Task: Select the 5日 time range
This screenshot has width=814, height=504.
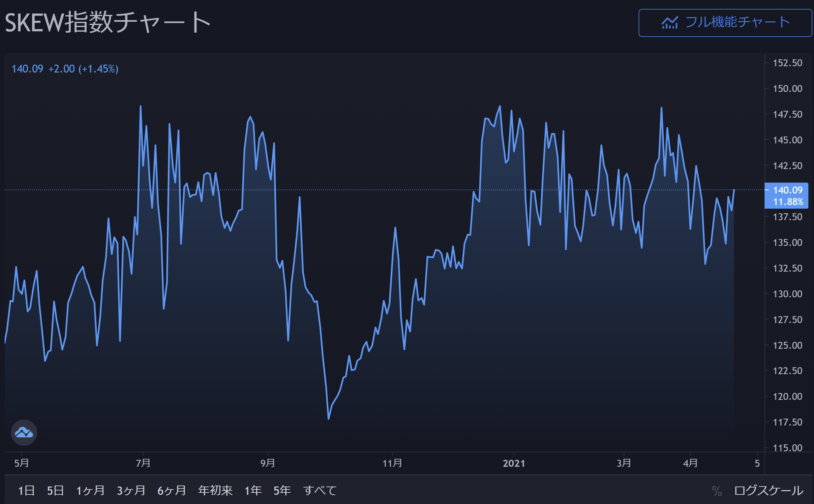Action: pos(55,490)
